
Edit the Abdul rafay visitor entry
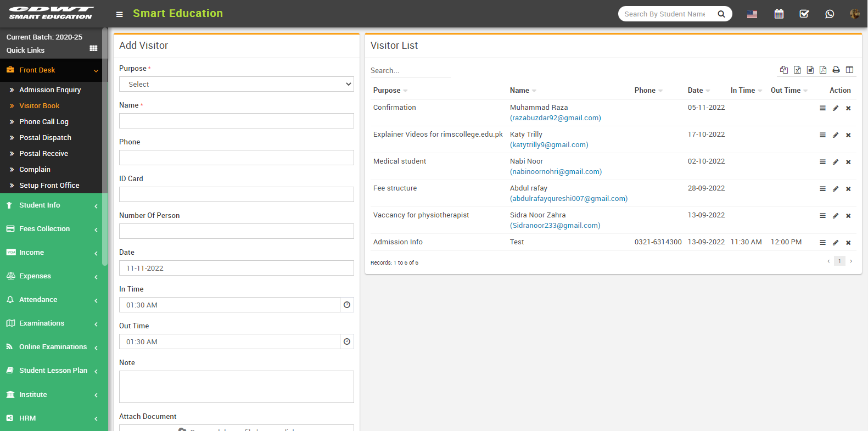click(x=836, y=189)
